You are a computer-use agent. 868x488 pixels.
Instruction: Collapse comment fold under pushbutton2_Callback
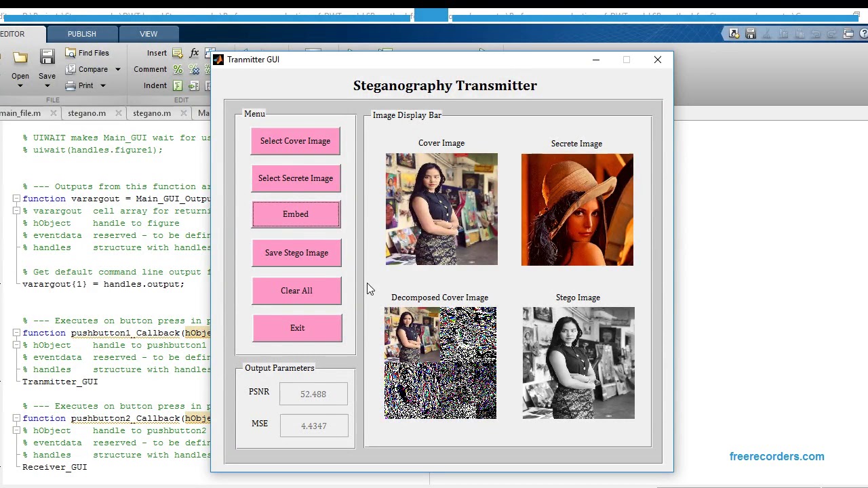click(16, 430)
